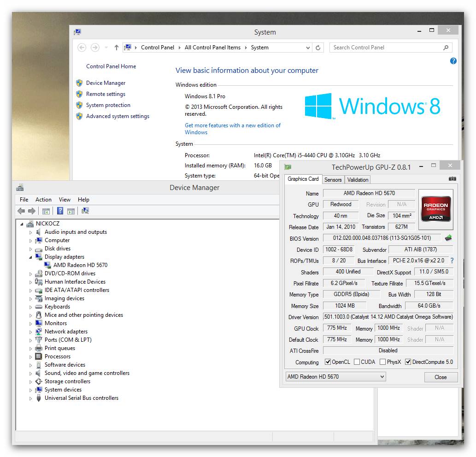Click the blue help icon in System window
Viewport: 476px width, 457px height.
pos(453,61)
